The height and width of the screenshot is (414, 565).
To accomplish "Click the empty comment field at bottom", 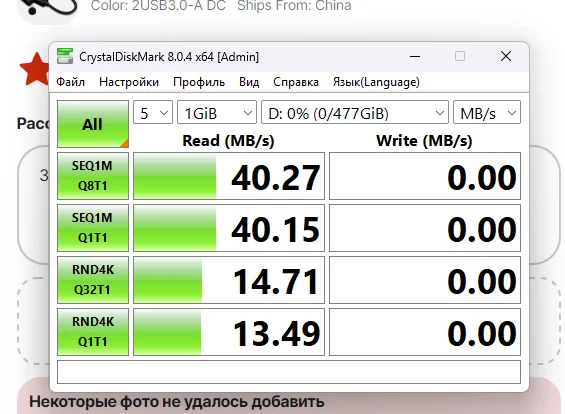I will [x=289, y=372].
